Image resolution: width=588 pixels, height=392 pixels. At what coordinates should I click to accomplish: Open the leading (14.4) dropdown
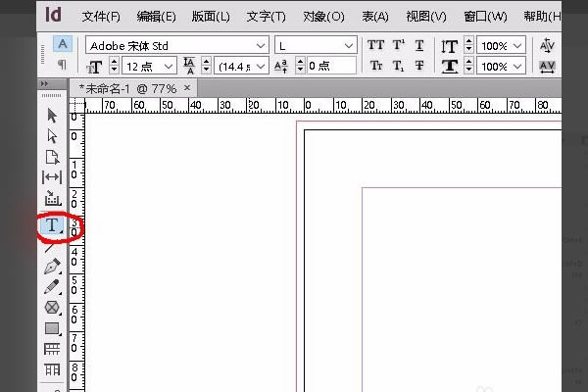click(x=261, y=67)
